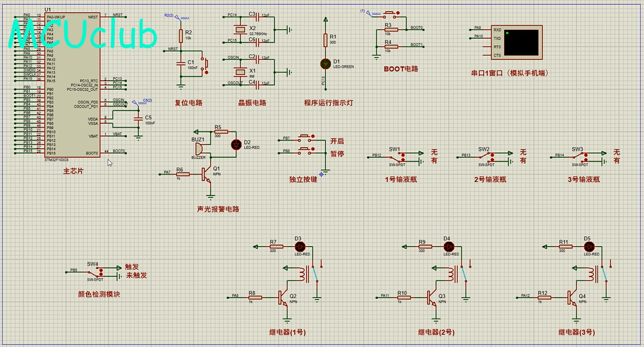
Task: Click the 独立按键 label
Action: click(x=303, y=179)
